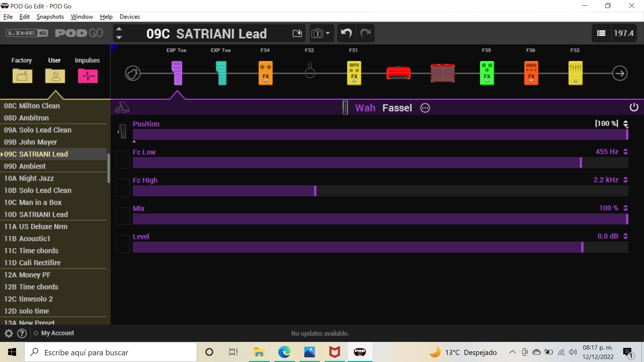Image resolution: width=644 pixels, height=362 pixels.
Task: Step Fc High value with arrows
Action: (626, 180)
